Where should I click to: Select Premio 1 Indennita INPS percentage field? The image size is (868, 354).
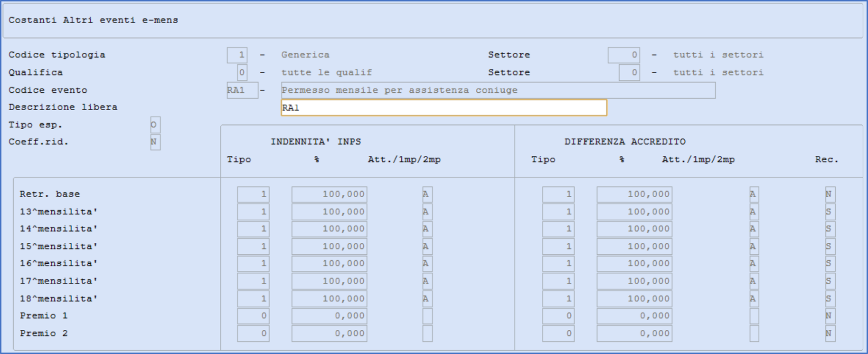330,316
